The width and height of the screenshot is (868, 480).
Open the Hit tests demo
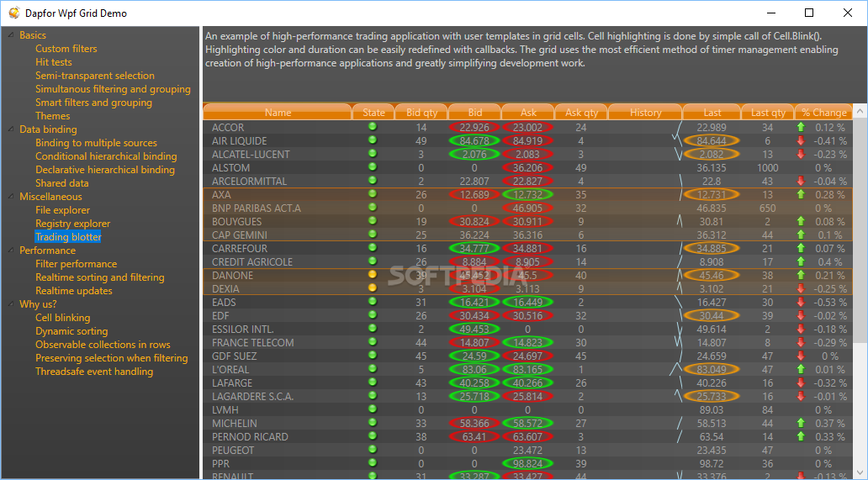pos(54,62)
